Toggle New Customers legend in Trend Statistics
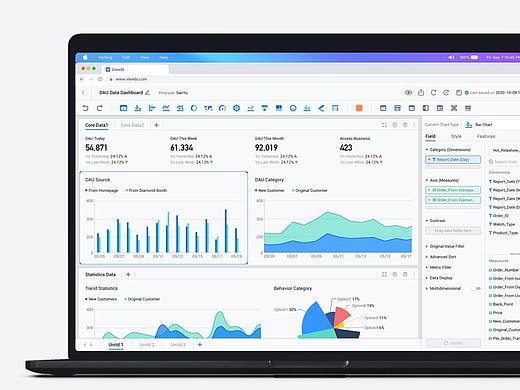Image resolution: width=520 pixels, height=390 pixels. pyautogui.click(x=101, y=299)
